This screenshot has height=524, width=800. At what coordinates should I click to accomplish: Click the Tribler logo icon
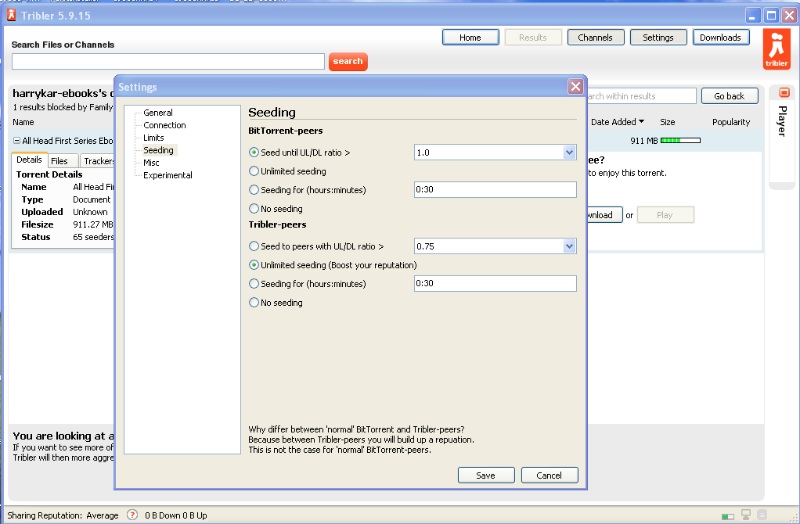pos(776,49)
